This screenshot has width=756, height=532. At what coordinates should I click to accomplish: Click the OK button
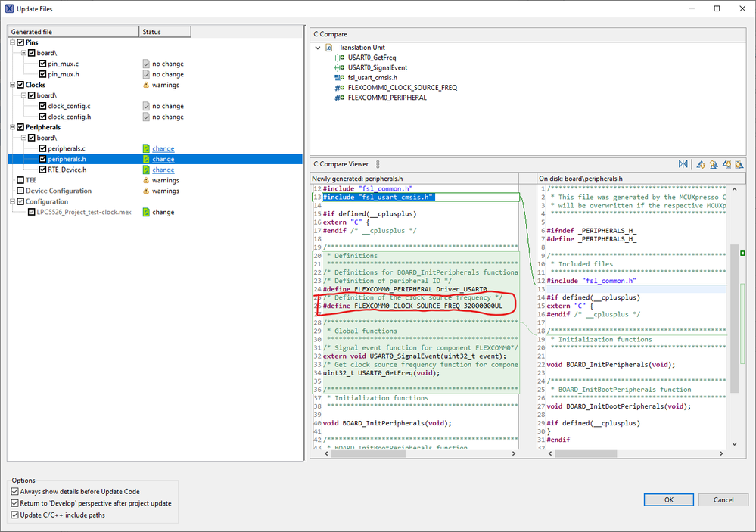(x=669, y=499)
